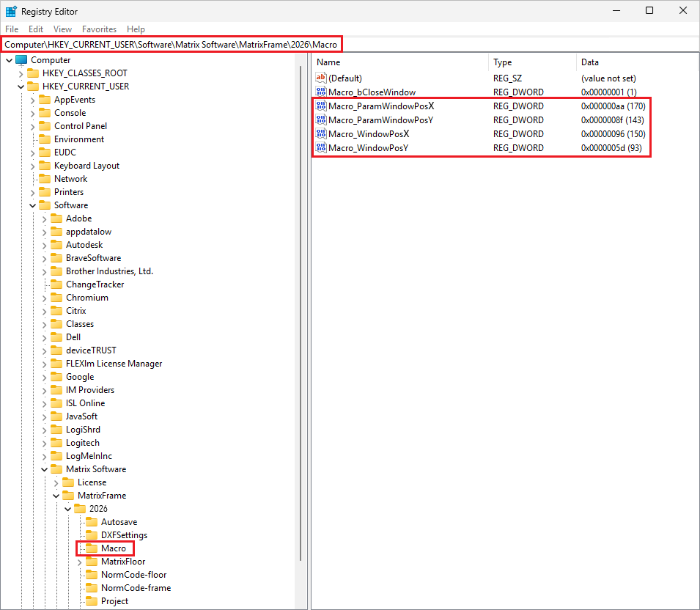Click the Autosave key folder icon

[x=92, y=522]
